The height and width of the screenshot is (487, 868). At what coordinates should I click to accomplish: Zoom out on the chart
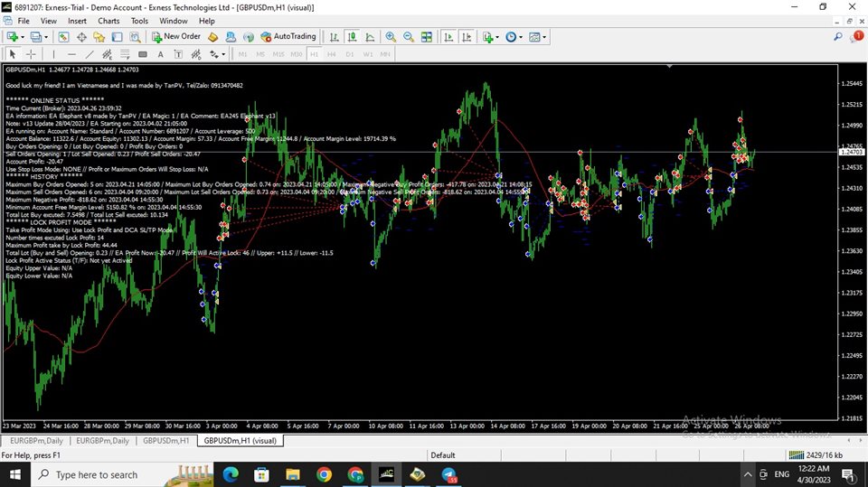point(409,37)
